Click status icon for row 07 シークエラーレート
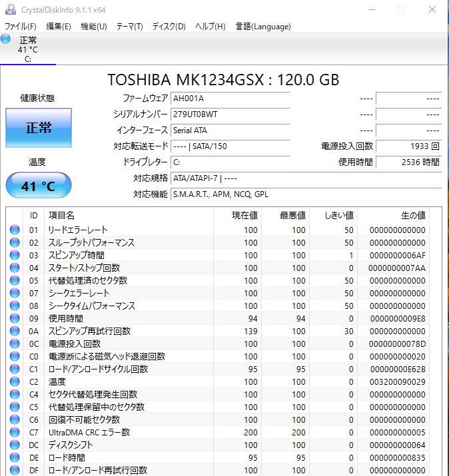This screenshot has height=476, width=449. pos(15,293)
